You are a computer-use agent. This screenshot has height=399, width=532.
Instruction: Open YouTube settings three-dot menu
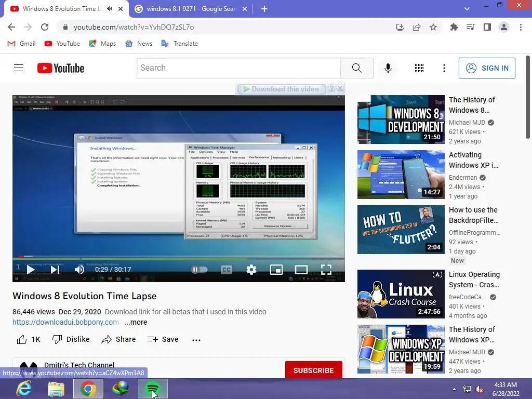point(444,68)
